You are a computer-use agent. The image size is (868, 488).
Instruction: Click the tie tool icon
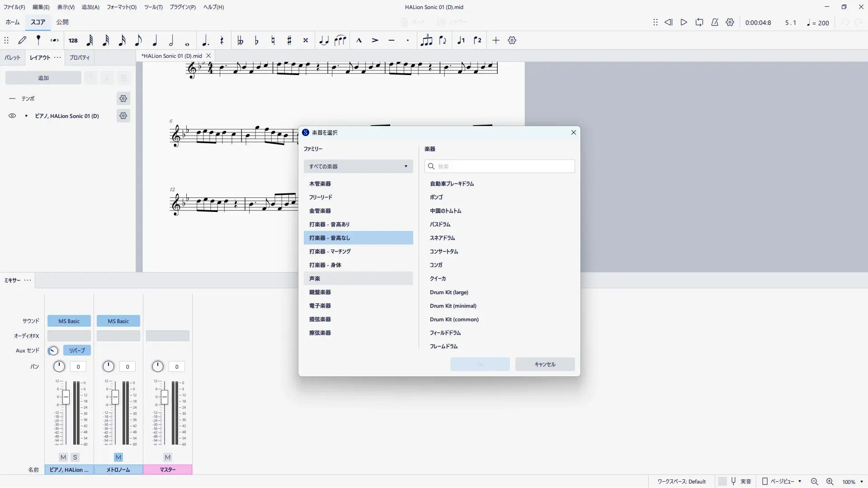tap(324, 41)
